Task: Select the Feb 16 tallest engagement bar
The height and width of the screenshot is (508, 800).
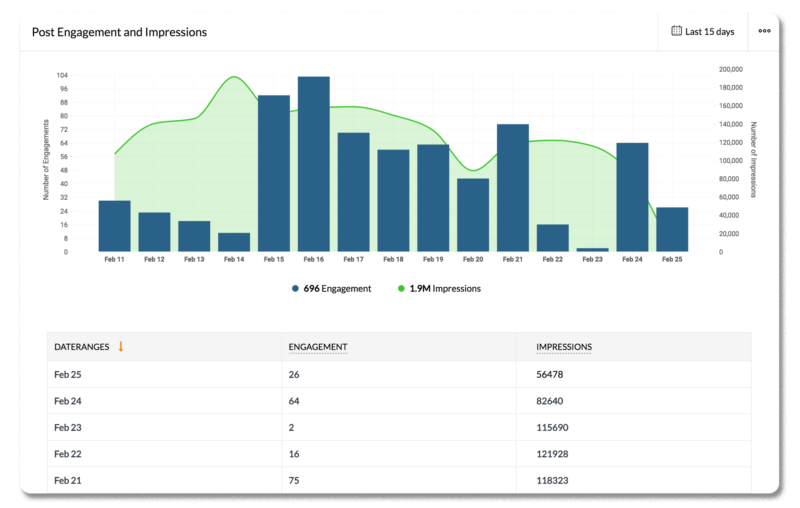Action: (313, 164)
